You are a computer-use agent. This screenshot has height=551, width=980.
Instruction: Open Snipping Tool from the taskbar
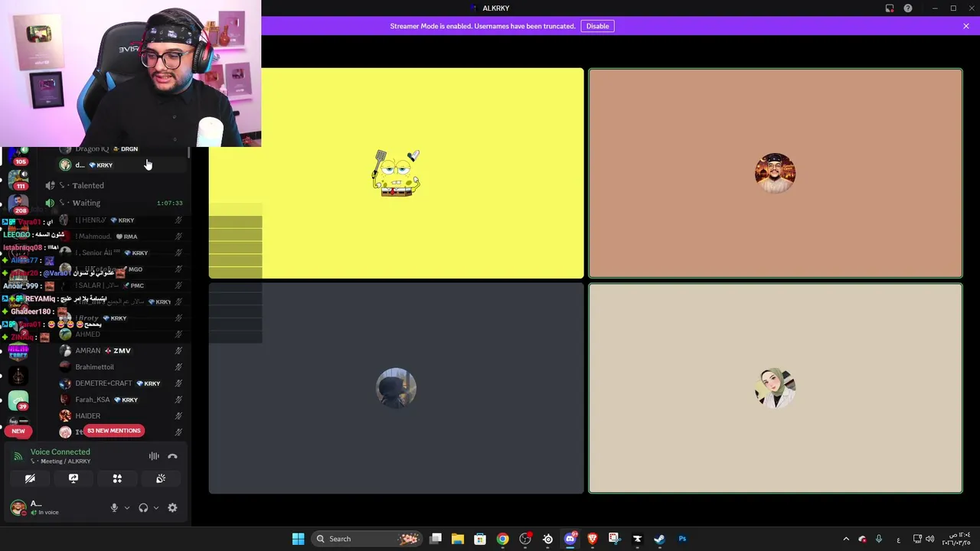[x=614, y=539]
